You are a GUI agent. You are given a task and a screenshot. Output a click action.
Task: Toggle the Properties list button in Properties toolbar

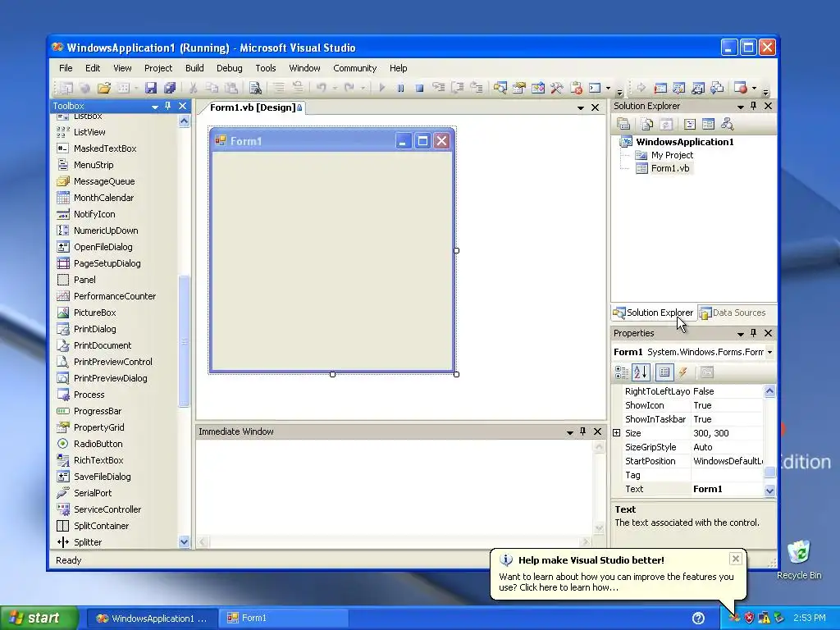tap(664, 372)
